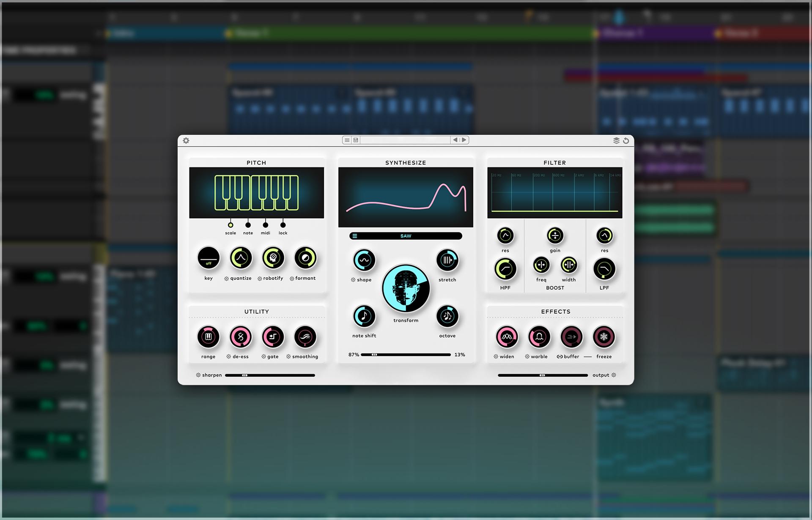
Task: Click the preset name field
Action: click(x=405, y=140)
